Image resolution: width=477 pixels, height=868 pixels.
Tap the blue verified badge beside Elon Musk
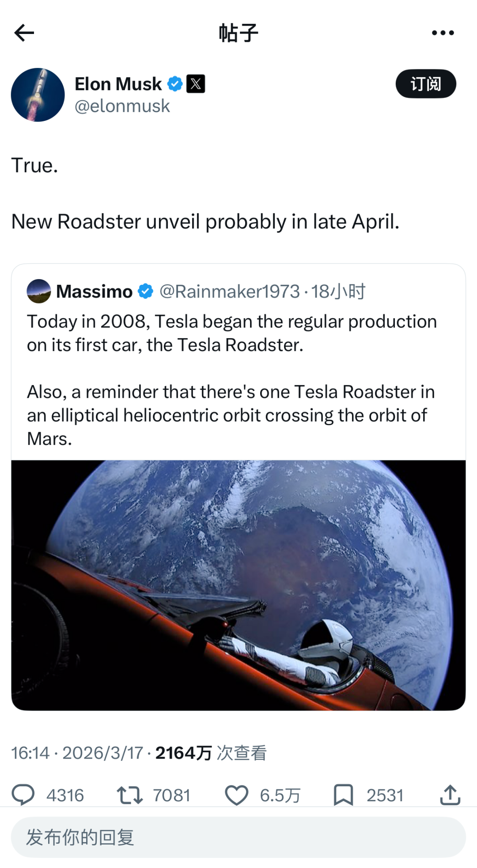(x=175, y=84)
